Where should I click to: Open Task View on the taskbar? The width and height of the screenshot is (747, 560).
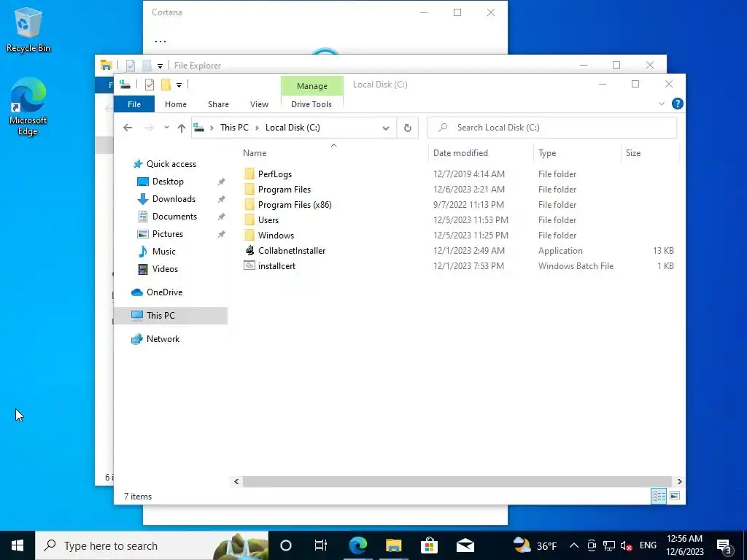[x=321, y=545]
